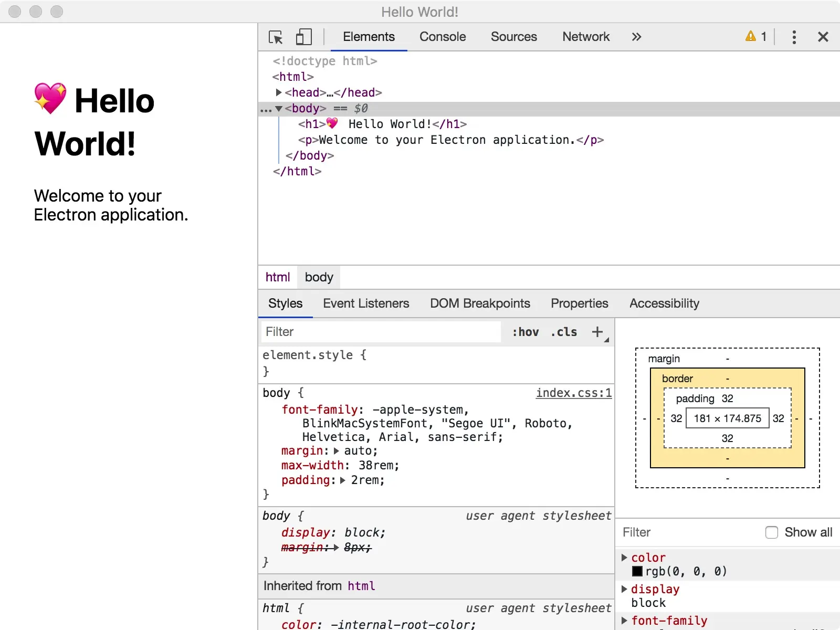Click the font-family property name in body rule
The height and width of the screenshot is (630, 840).
click(320, 409)
